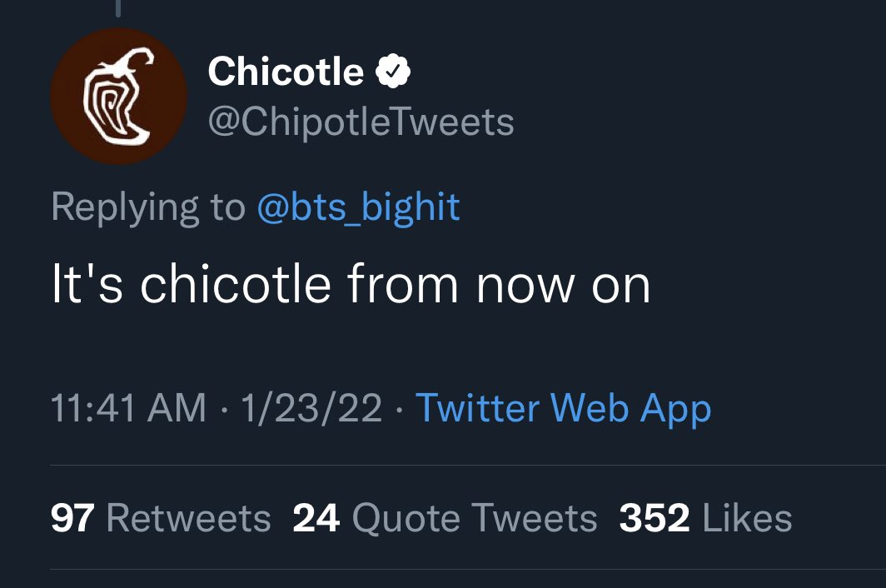Click the 'Quote Tweets' label text
This screenshot has height=588, width=886.
click(475, 518)
